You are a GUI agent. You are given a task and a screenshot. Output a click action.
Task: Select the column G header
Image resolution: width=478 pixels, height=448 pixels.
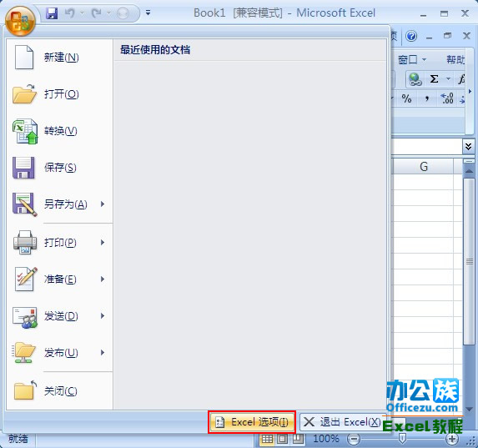click(x=424, y=167)
